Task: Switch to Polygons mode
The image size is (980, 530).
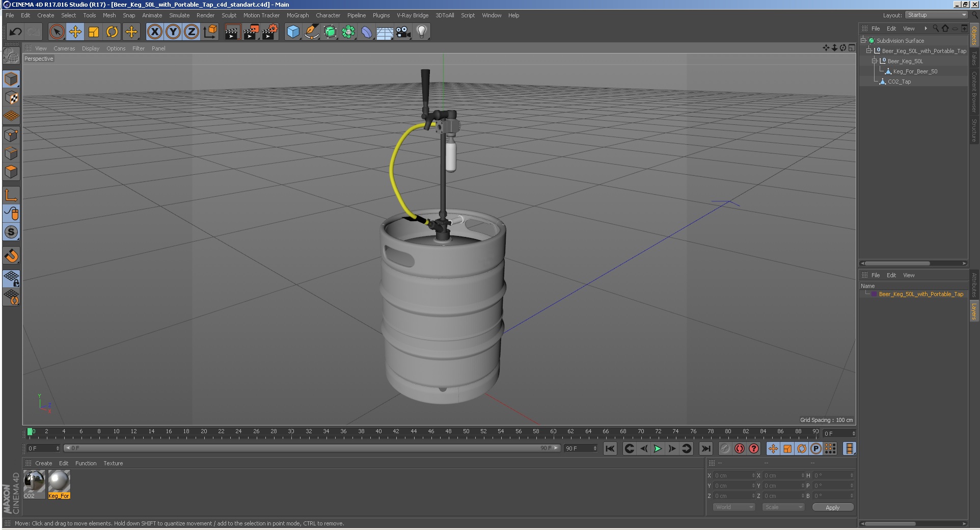Action: coord(11,172)
